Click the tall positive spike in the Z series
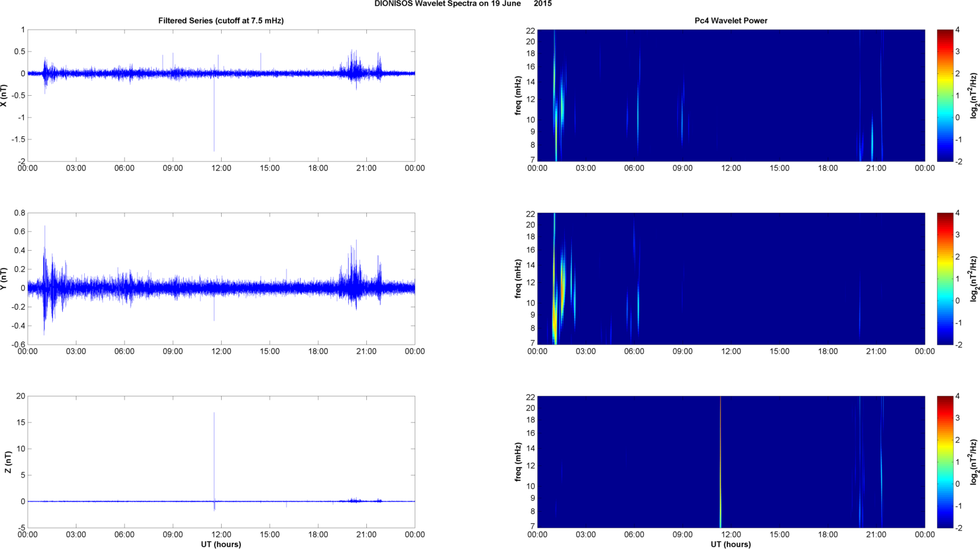Screen dimensions: 980x549 (214, 456)
